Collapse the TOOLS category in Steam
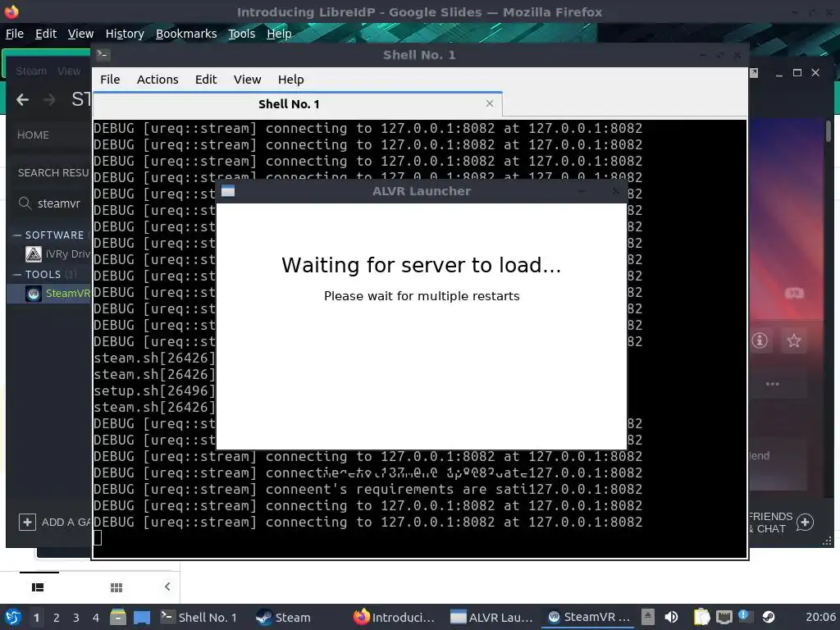Screen dimensions: 840x630 (17, 274)
